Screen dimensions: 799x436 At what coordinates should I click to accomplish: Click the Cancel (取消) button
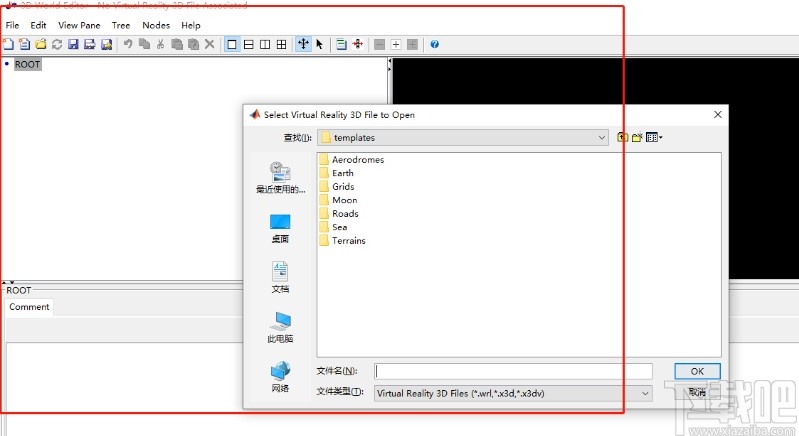(x=697, y=392)
